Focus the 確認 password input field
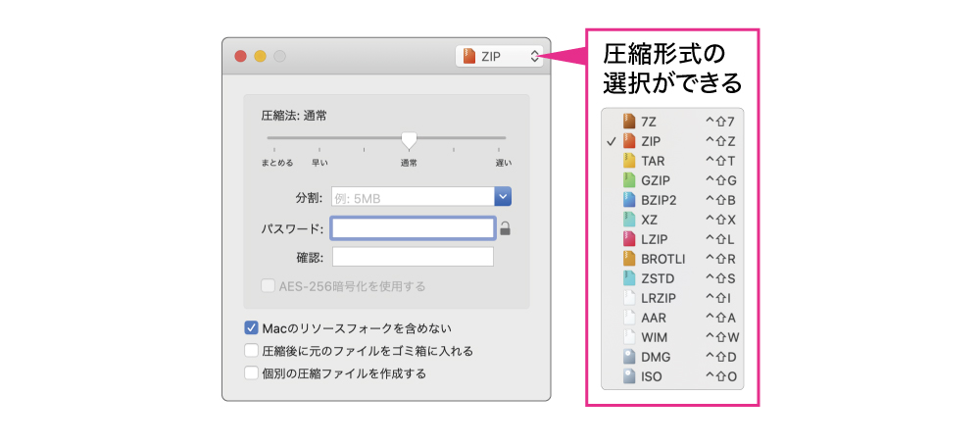The width and height of the screenshot is (980, 446). click(x=413, y=257)
